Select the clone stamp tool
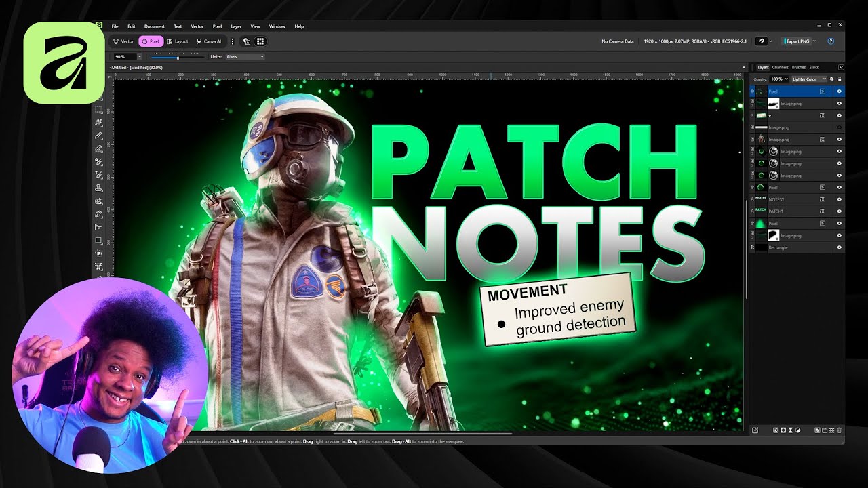 tap(98, 188)
